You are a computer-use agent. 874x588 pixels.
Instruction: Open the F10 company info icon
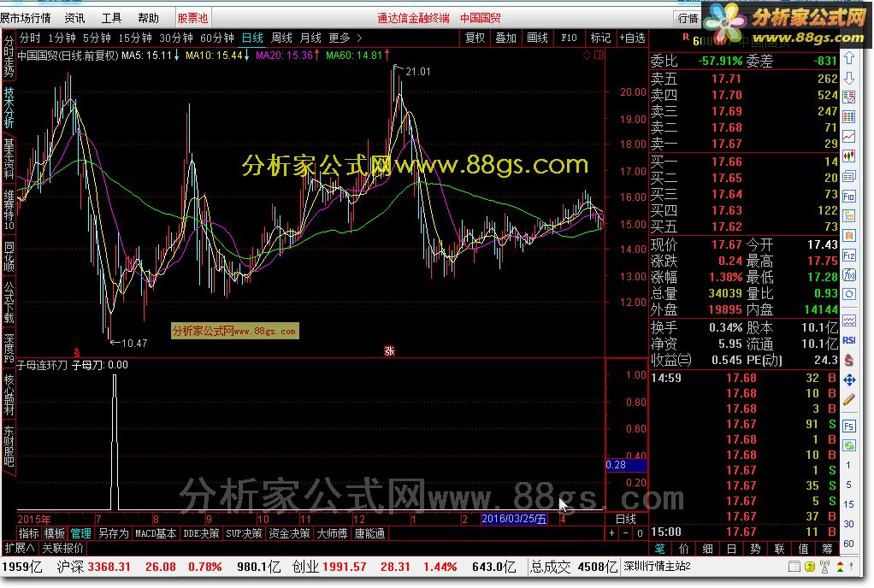[849, 196]
